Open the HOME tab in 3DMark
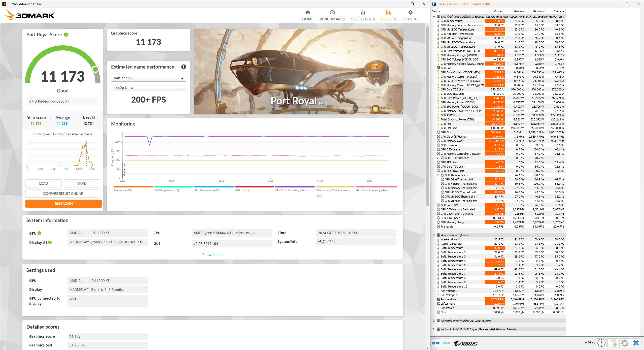Viewport: 644px width, 350px height. click(x=308, y=15)
